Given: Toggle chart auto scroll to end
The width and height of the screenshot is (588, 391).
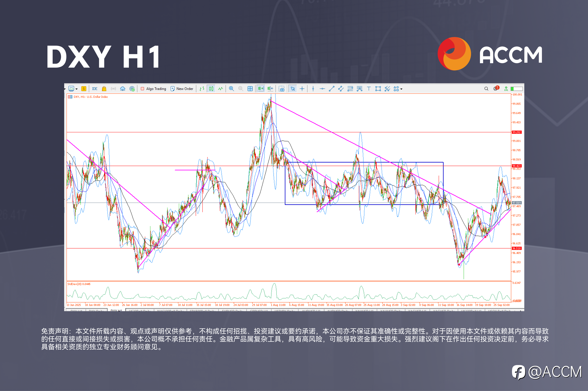Looking at the screenshot, I should [x=261, y=89].
